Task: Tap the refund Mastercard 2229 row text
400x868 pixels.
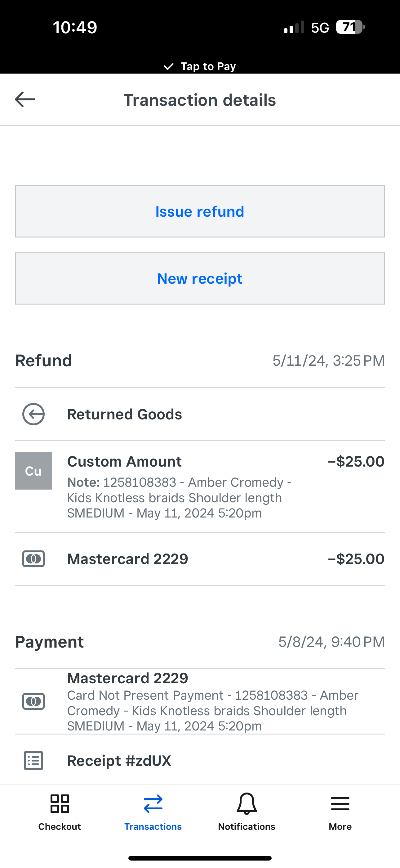Action: coord(128,559)
